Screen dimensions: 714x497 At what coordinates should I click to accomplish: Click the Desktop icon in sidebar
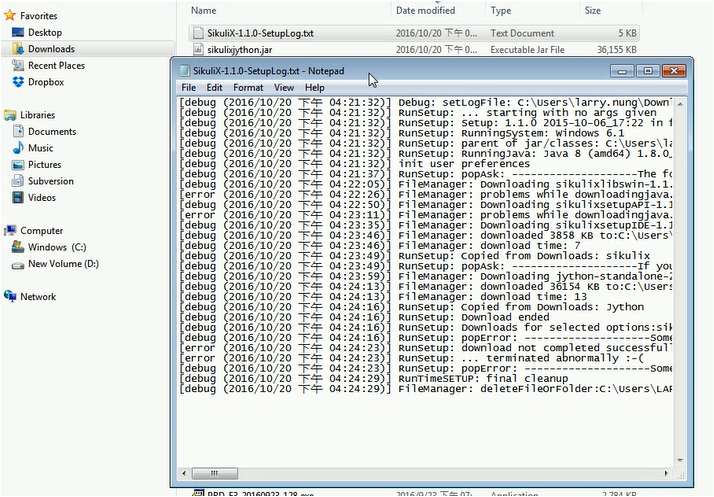(x=18, y=32)
